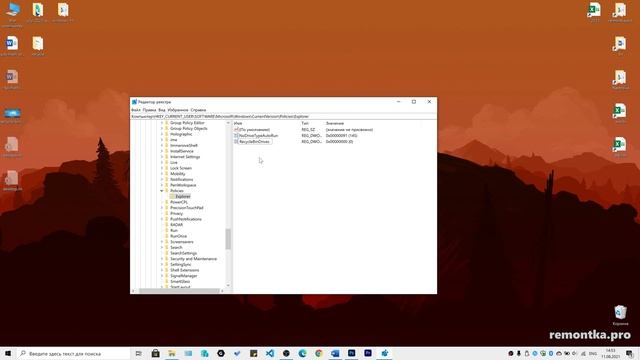Image resolution: width=640 pixels, height=360 pixels.
Task: Click the Run key folder icon
Action: point(167,231)
